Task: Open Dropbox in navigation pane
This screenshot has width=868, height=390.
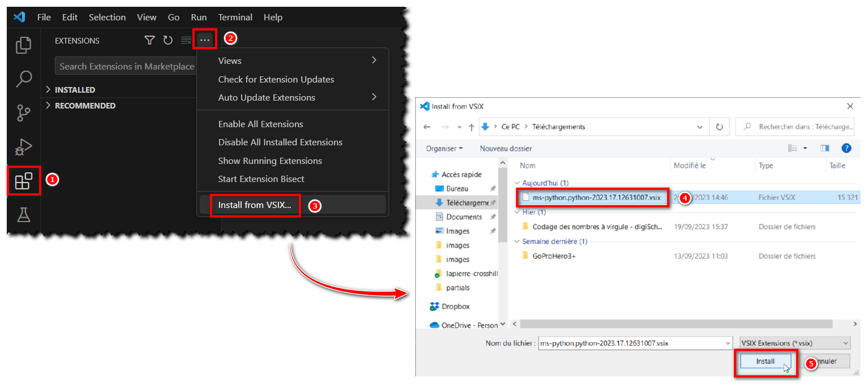Action: (450, 306)
